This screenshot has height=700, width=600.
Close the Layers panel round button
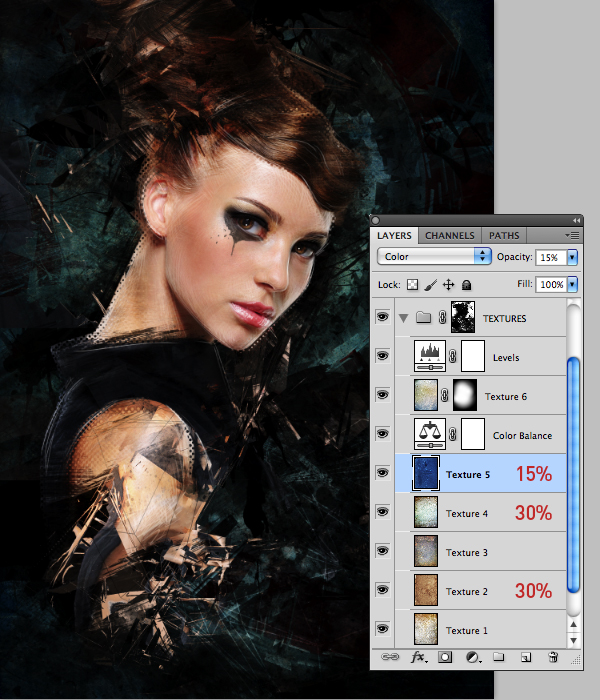pos(375,221)
